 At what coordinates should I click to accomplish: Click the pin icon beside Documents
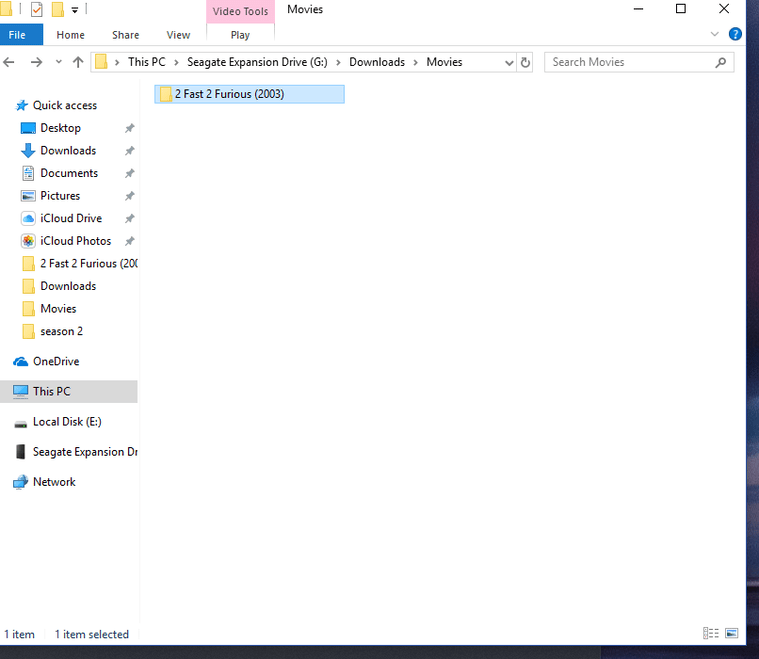point(129,173)
